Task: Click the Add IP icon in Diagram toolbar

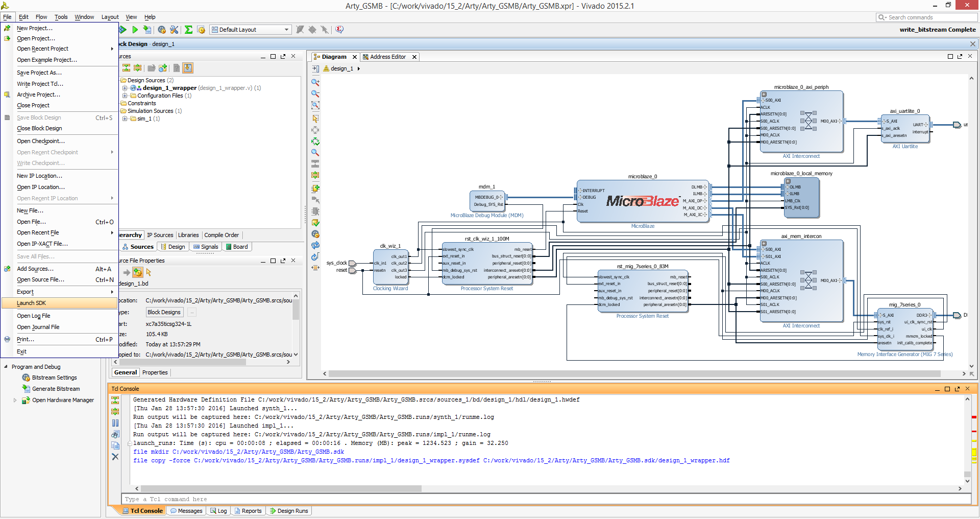Action: 315,188
